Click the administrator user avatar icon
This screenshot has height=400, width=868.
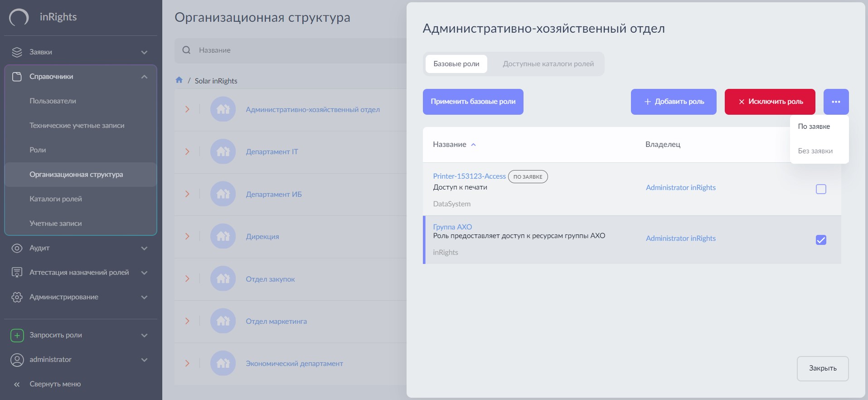(x=17, y=360)
